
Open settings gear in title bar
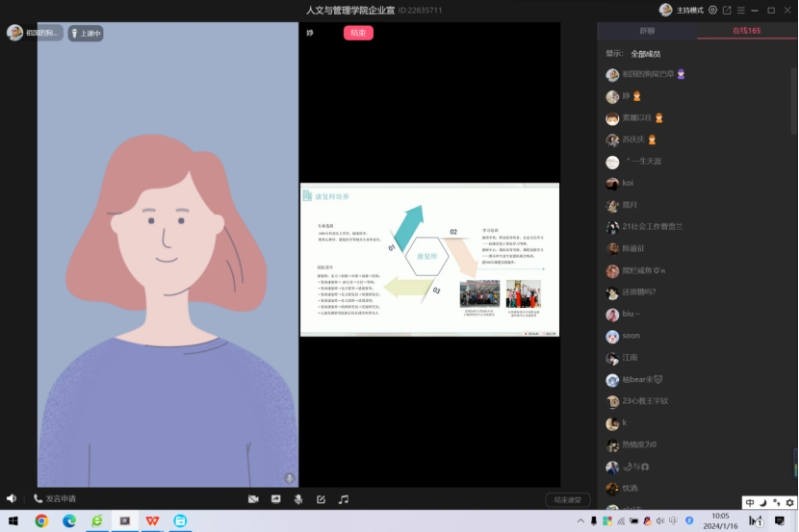pos(712,10)
